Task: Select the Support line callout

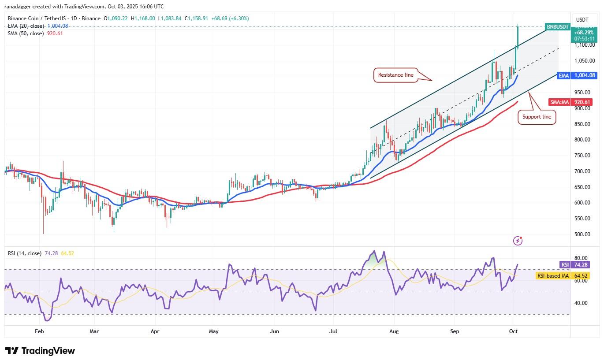Action: pos(536,117)
